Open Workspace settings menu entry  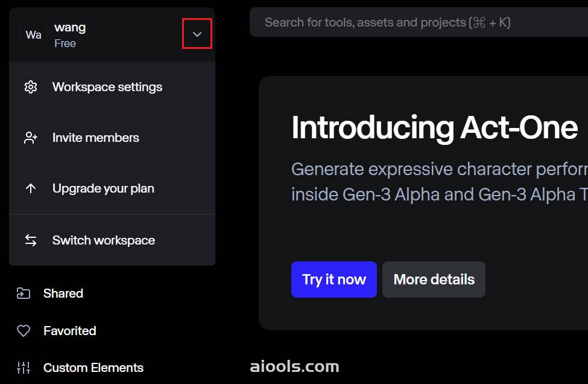pos(112,87)
